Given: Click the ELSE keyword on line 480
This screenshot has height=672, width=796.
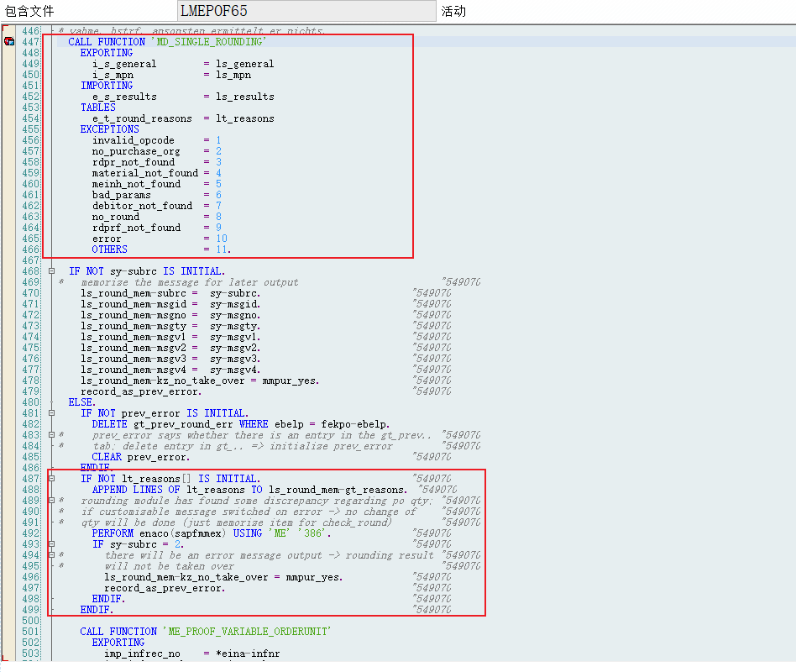Looking at the screenshot, I should coord(81,402).
